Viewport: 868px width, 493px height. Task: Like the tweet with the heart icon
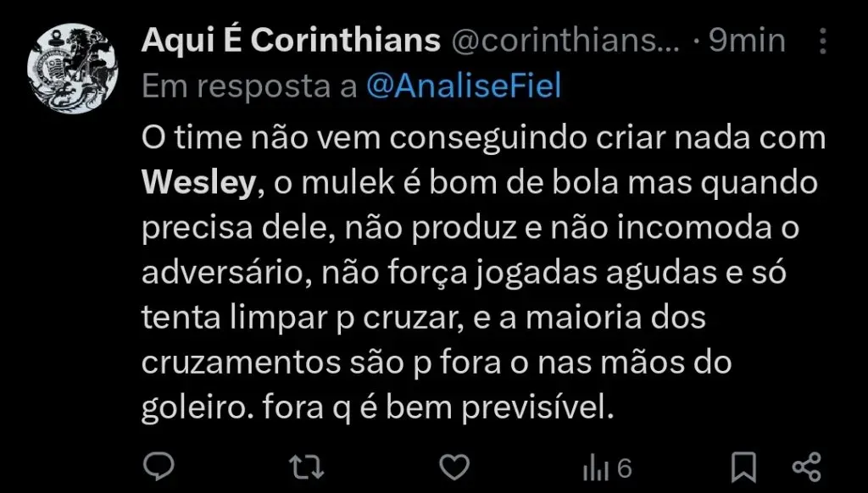point(456,465)
